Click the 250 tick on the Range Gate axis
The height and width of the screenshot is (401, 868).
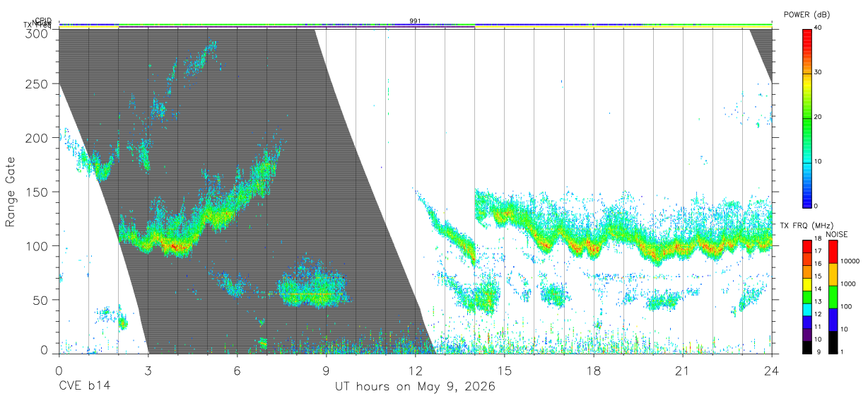(x=37, y=84)
